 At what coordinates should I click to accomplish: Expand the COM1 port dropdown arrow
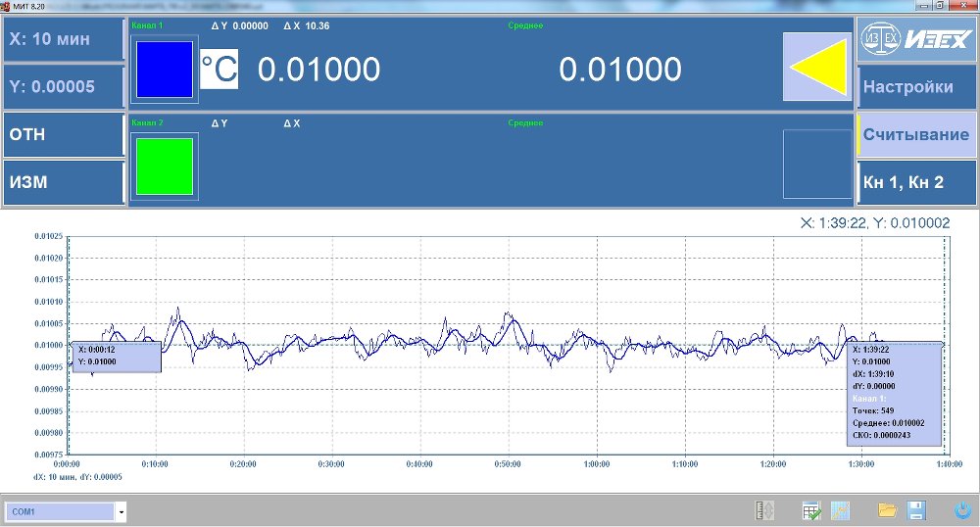pyautogui.click(x=122, y=512)
